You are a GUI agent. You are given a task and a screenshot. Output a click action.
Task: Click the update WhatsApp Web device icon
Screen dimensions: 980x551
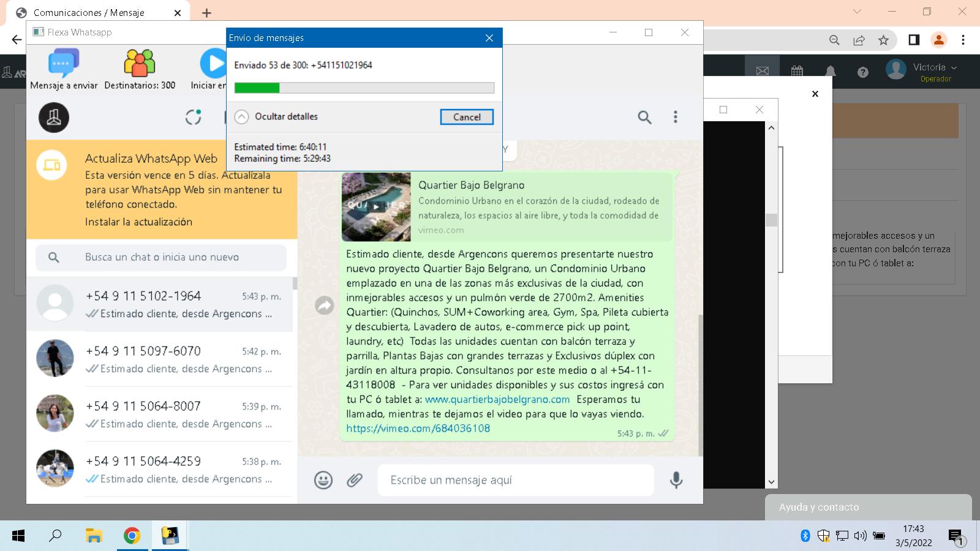pyautogui.click(x=52, y=165)
